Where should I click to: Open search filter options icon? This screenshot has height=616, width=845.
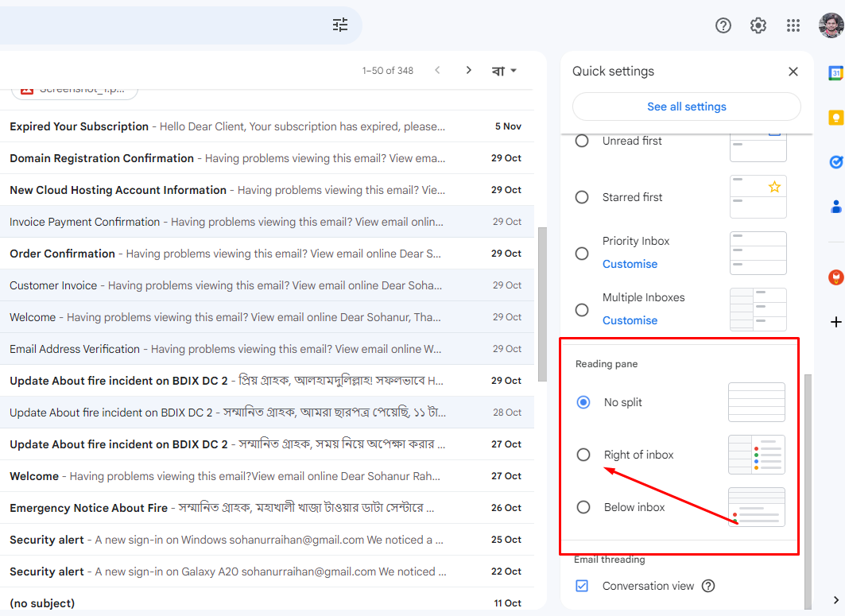340,25
